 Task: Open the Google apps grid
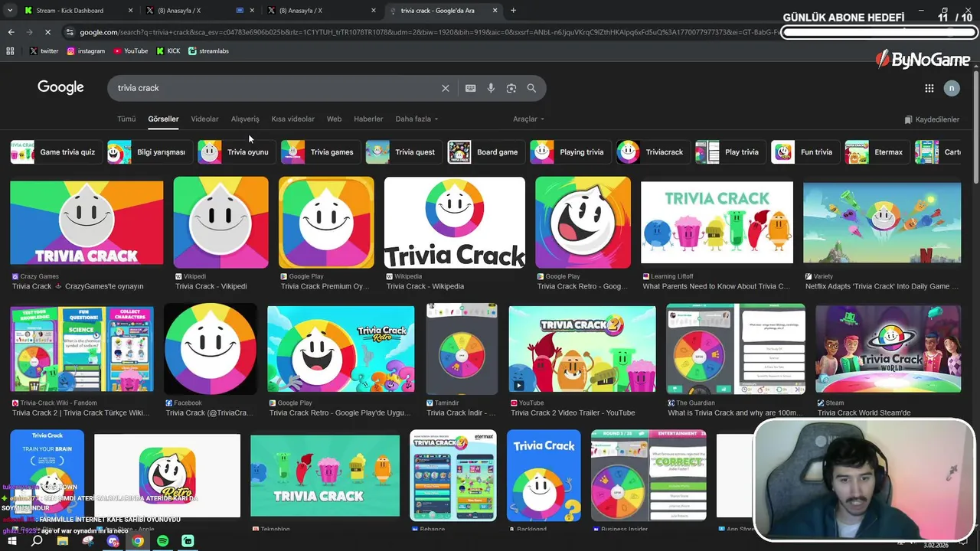pyautogui.click(x=929, y=88)
